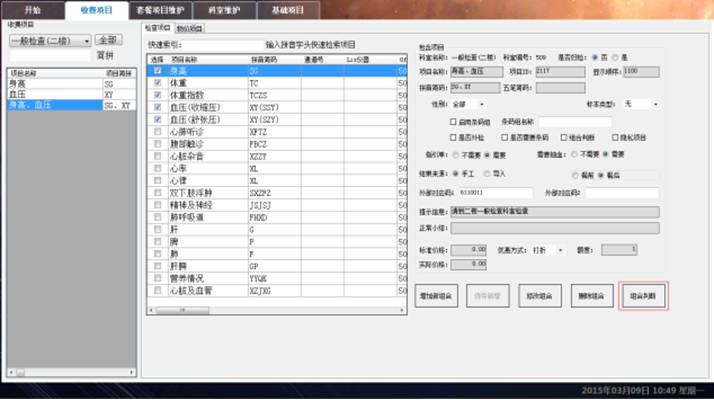
Task: Select the 基础项目 tab
Action: [x=288, y=9]
